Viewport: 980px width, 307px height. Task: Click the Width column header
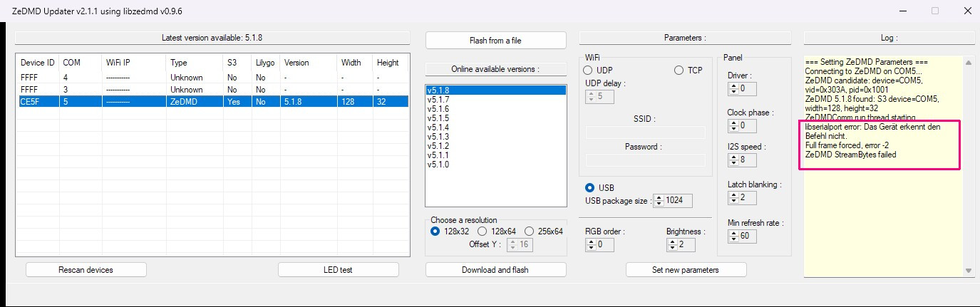(355, 63)
